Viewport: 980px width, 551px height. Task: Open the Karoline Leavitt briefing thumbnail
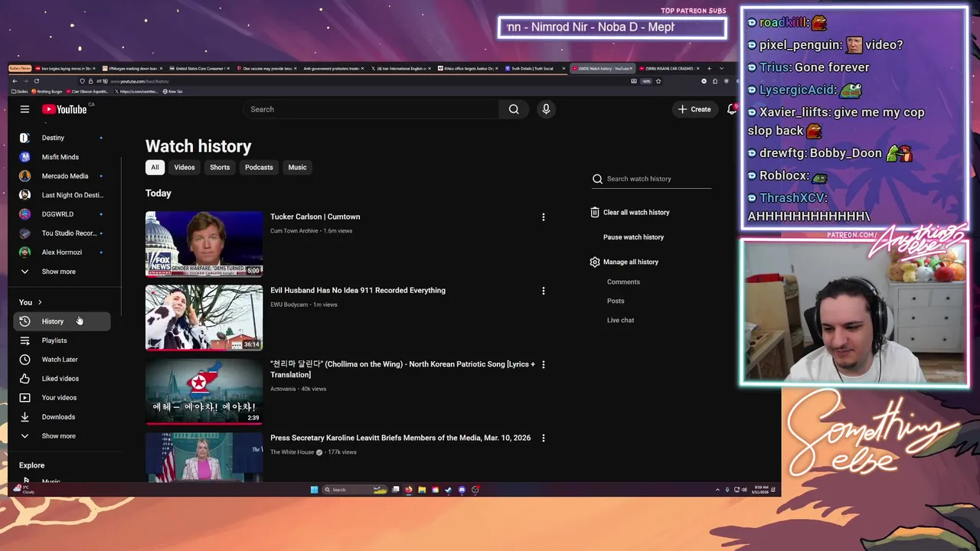(x=204, y=458)
